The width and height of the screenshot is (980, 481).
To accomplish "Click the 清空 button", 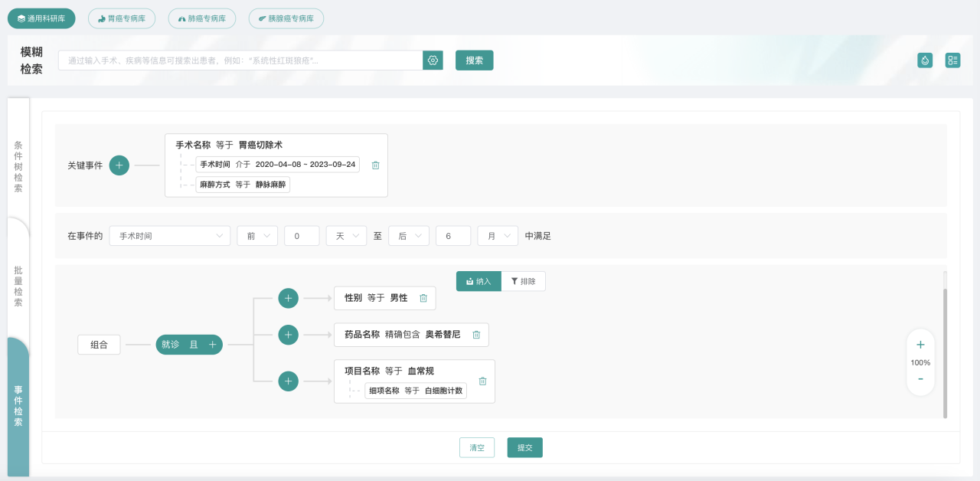I will (x=477, y=447).
